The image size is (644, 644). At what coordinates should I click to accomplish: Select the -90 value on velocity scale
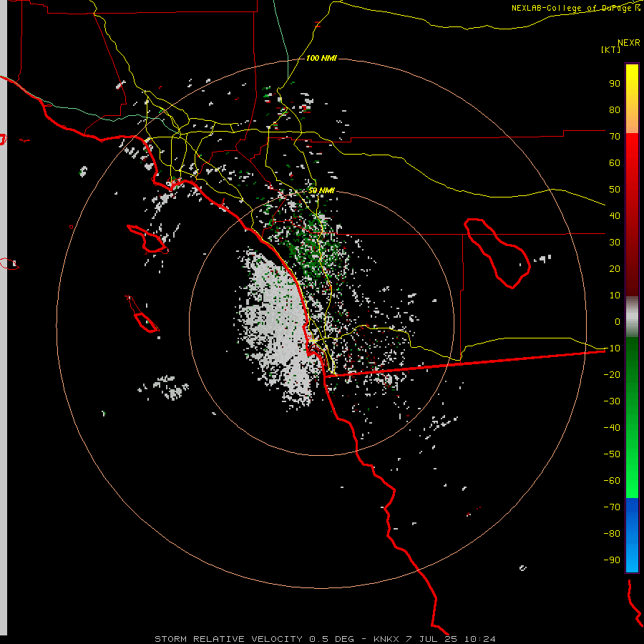(x=612, y=560)
